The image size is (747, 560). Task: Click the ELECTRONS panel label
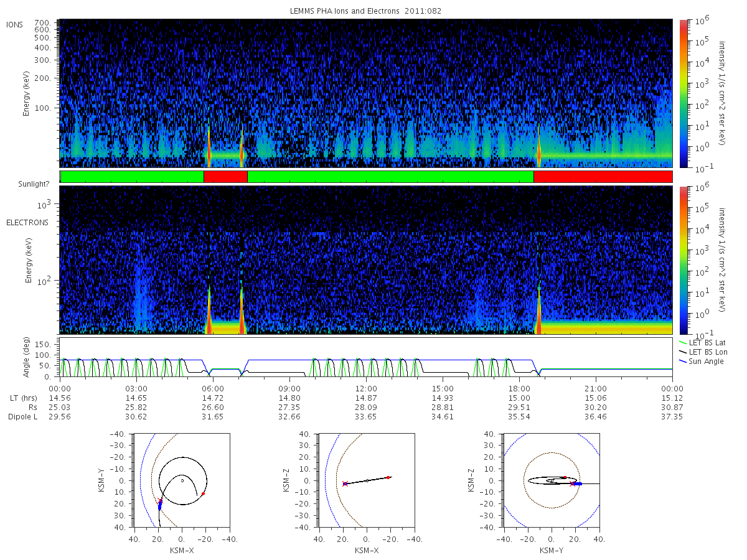click(x=27, y=222)
